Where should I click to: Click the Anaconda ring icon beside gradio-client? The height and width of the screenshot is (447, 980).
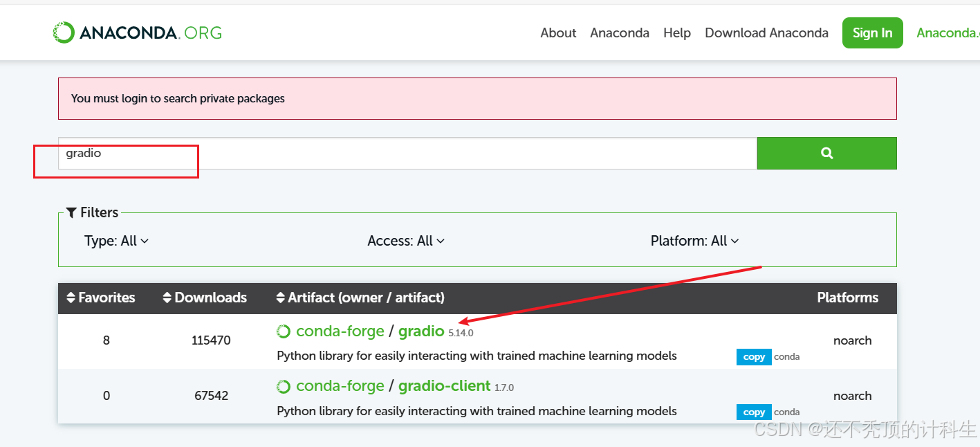click(284, 386)
